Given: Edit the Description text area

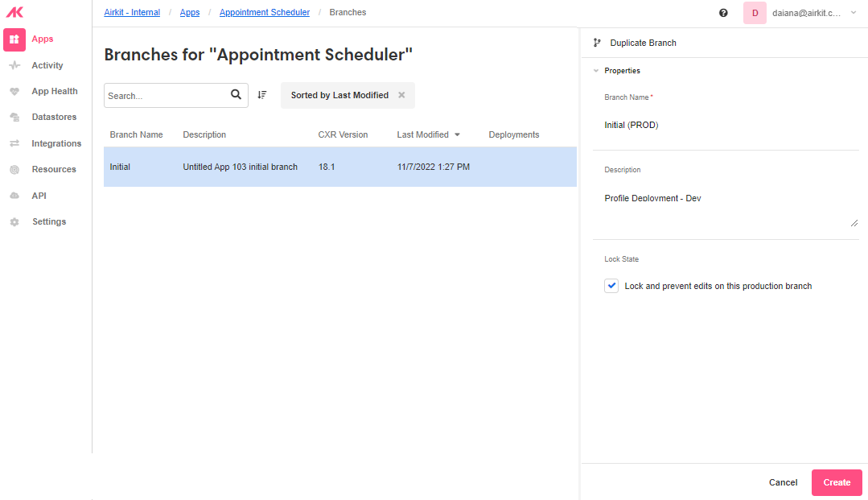Looking at the screenshot, I should coord(726,206).
